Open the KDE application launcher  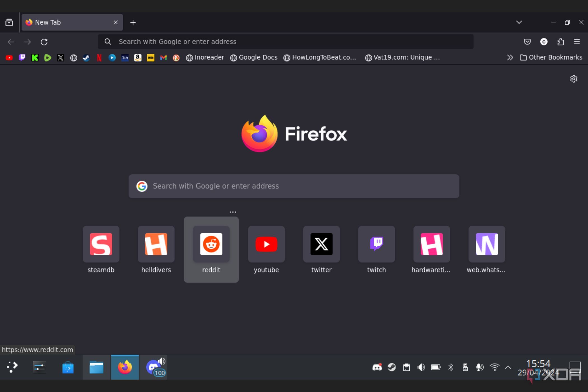tap(12, 367)
